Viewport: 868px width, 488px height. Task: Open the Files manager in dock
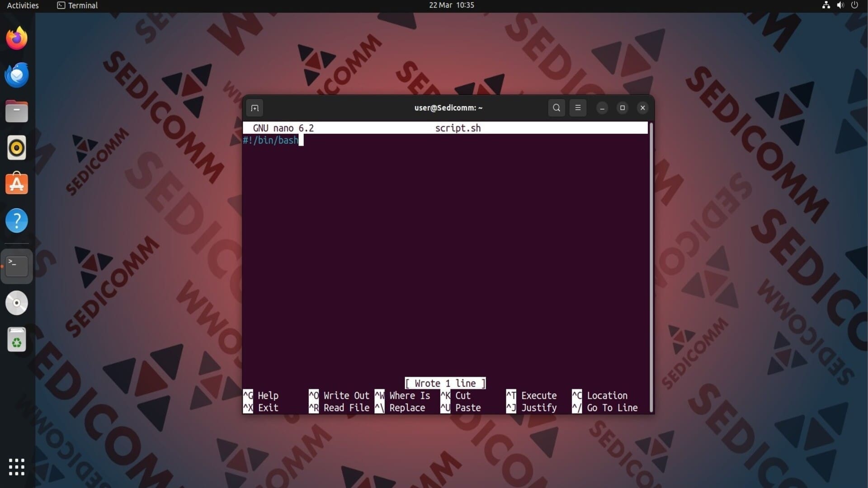click(x=17, y=112)
